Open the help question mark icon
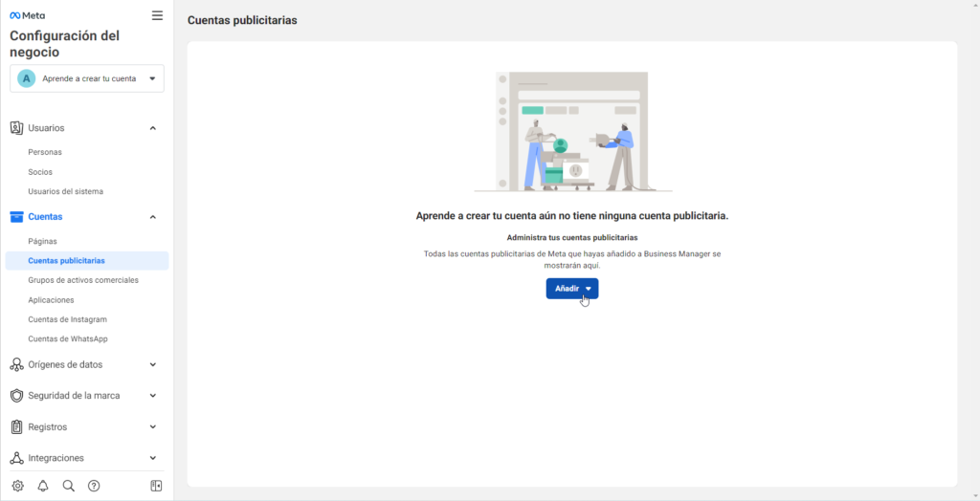Image resolution: width=980 pixels, height=501 pixels. coord(94,486)
